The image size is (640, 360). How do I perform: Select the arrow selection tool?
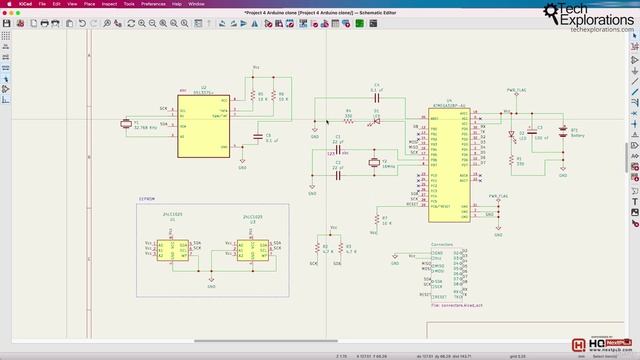pyautogui.click(x=635, y=36)
